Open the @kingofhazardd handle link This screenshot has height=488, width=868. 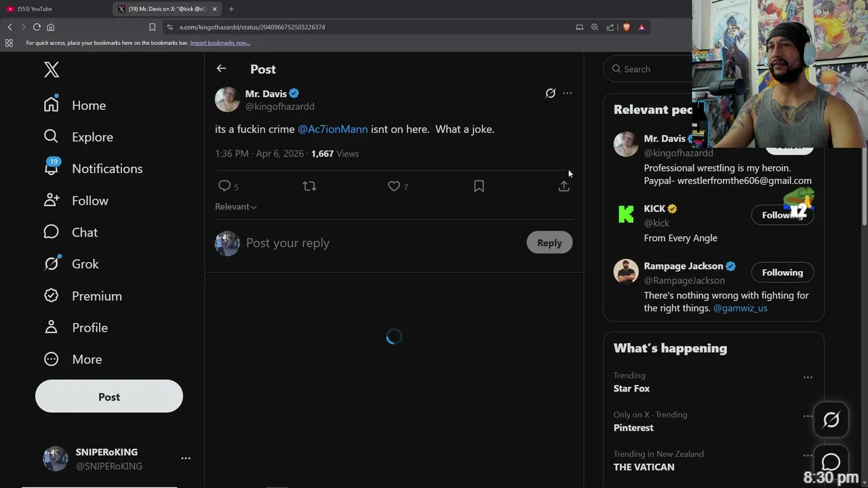[279, 106]
